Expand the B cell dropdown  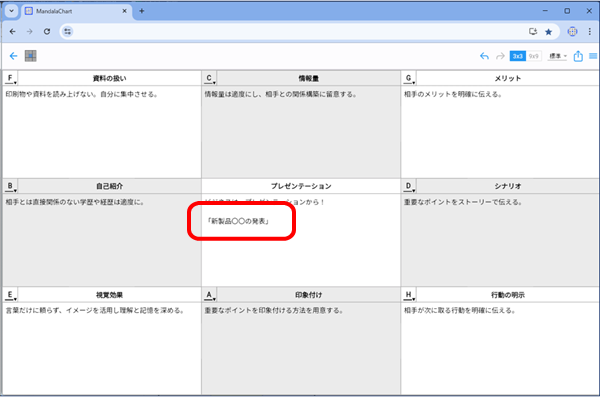pyautogui.click(x=11, y=186)
